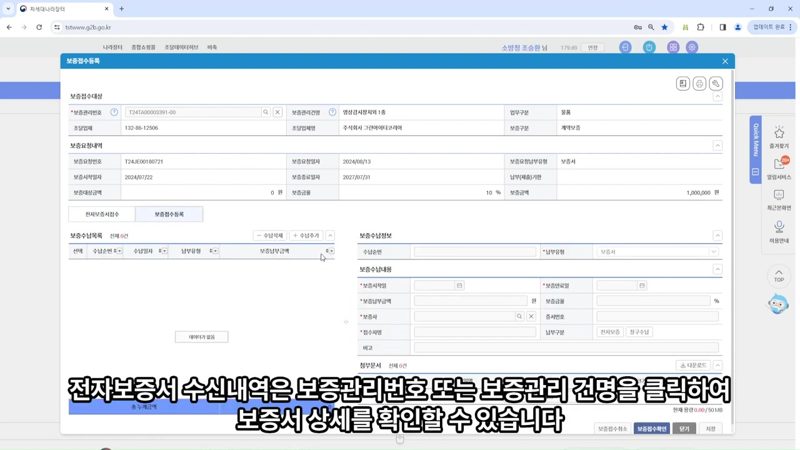The image size is (800, 450).
Task: Close the 보증접수등록 dialog with X
Action: click(x=725, y=61)
